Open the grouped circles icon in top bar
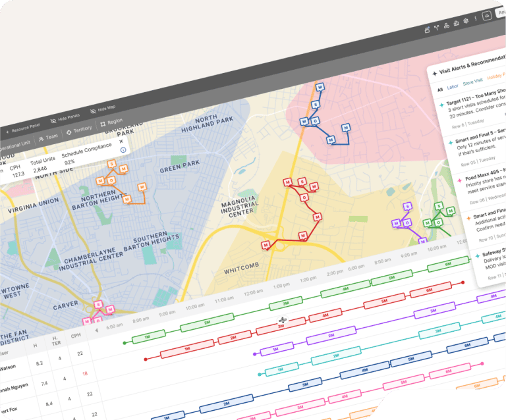 click(x=446, y=26)
